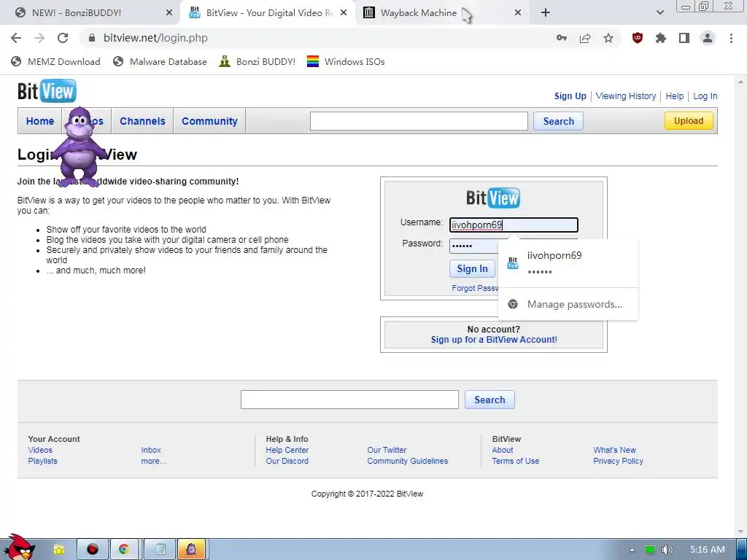Image resolution: width=747 pixels, height=560 pixels.
Task: Click the Username input field
Action: click(514, 225)
